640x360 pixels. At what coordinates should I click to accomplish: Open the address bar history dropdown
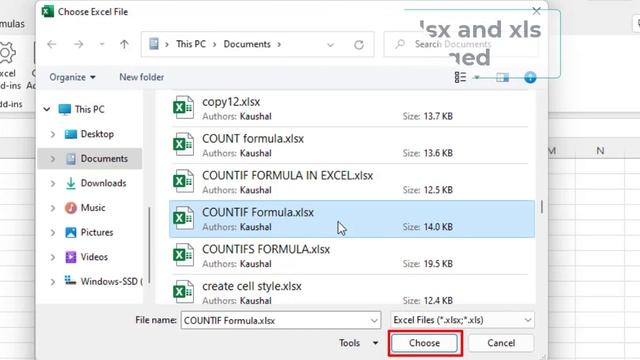[331, 44]
